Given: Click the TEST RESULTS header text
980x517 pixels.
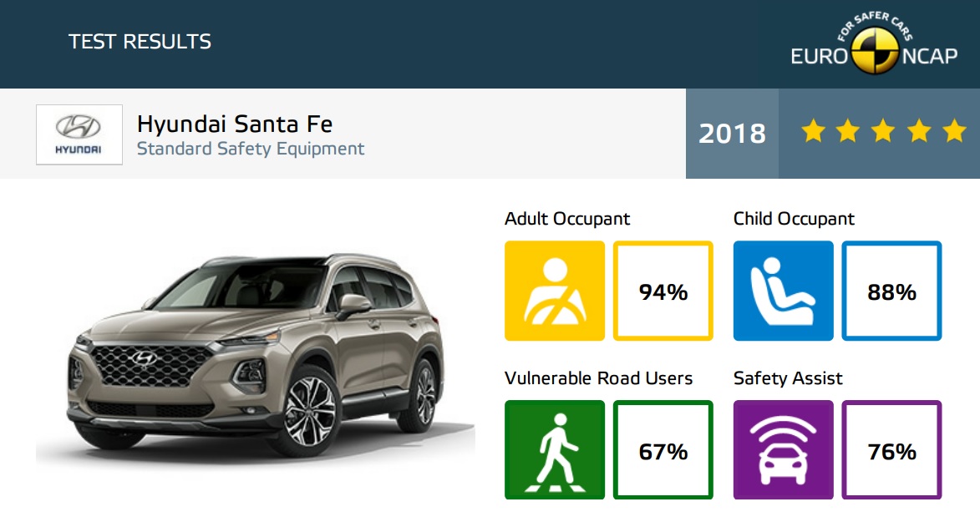Looking at the screenshot, I should (x=140, y=41).
